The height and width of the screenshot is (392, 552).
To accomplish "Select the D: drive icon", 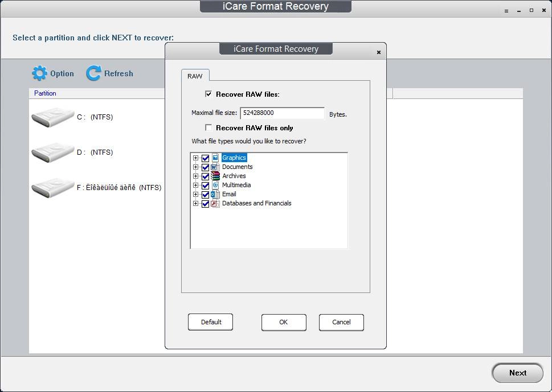I will [53, 152].
